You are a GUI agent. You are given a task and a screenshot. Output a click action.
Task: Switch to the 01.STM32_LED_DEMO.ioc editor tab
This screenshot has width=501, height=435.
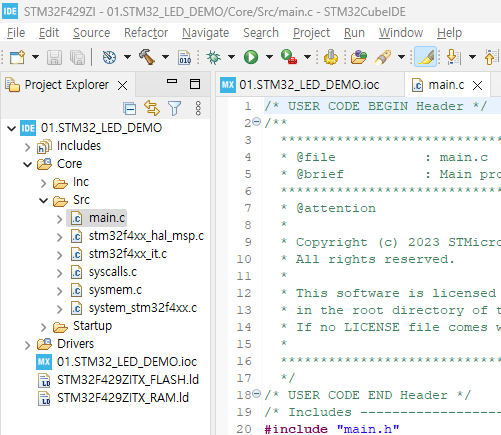coord(309,85)
